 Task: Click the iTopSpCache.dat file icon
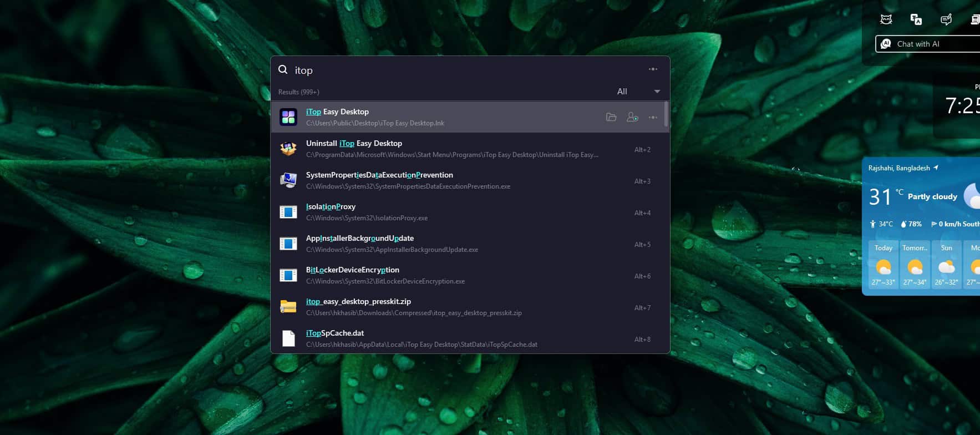(x=288, y=338)
